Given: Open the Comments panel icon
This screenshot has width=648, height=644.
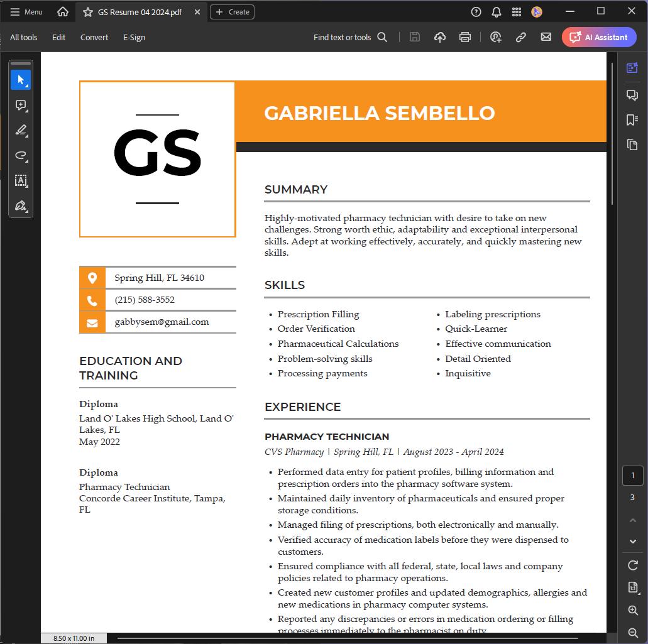Looking at the screenshot, I should click(632, 95).
